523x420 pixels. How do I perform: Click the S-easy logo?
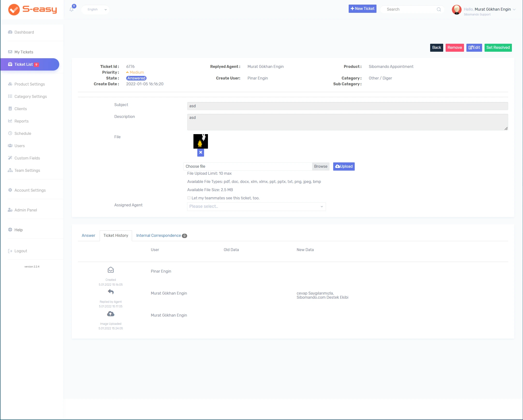pos(32,9)
